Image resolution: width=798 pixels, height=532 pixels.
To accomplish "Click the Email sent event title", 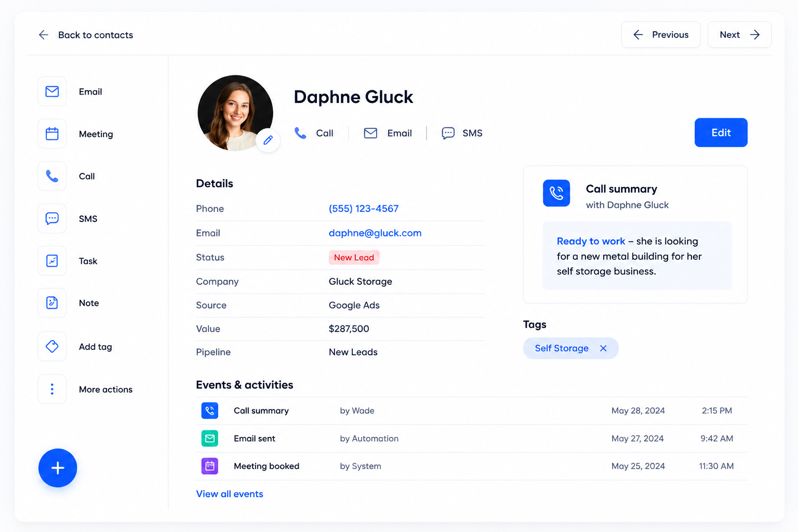I will tap(255, 438).
